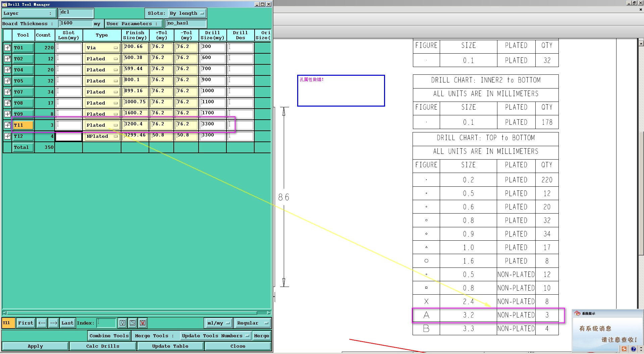Image resolution: width=644 pixels, height=354 pixels.
Task: Open the ml/my units dropdown
Action: (218, 323)
